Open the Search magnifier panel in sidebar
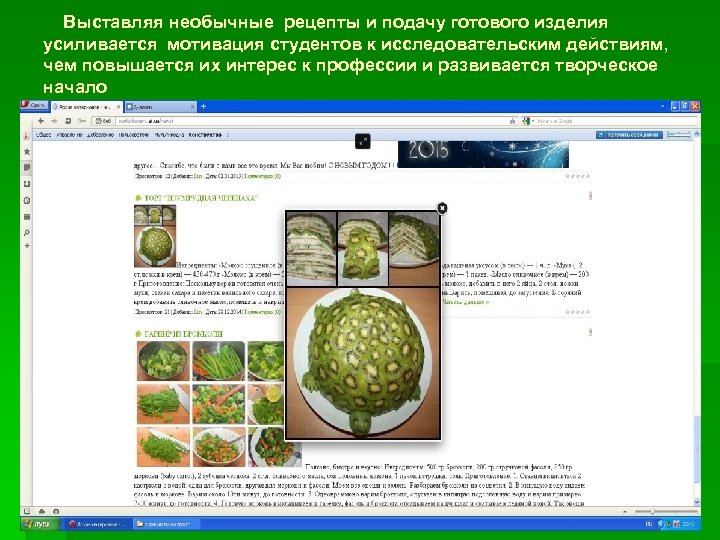 [x=27, y=233]
